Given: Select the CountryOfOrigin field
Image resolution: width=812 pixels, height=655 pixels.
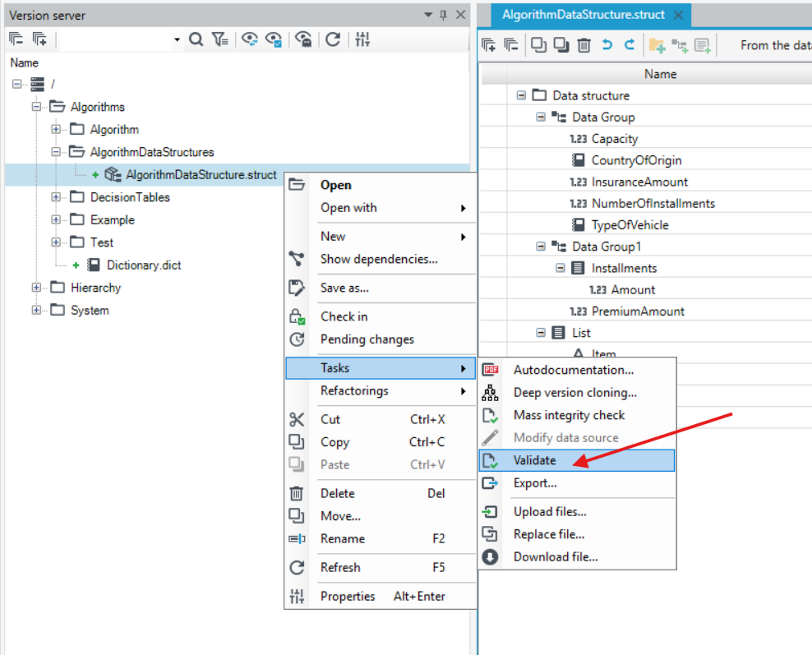Looking at the screenshot, I should click(x=636, y=160).
